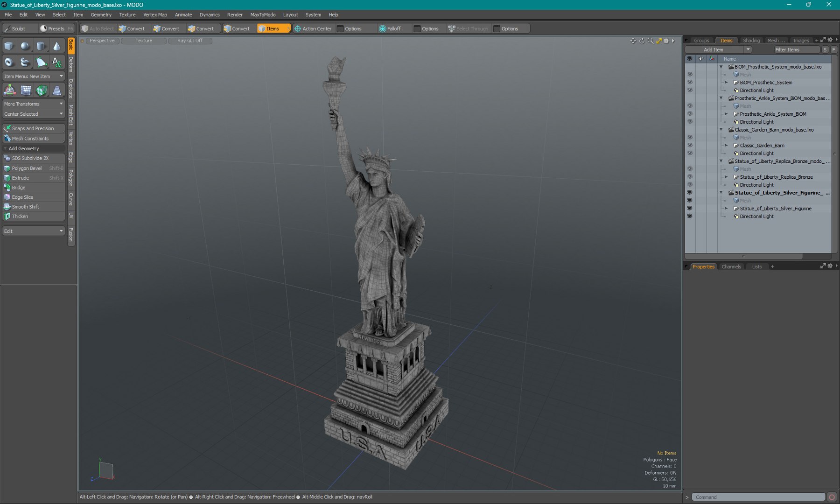
Task: Open More Transforms dropdown
Action: tap(33, 104)
